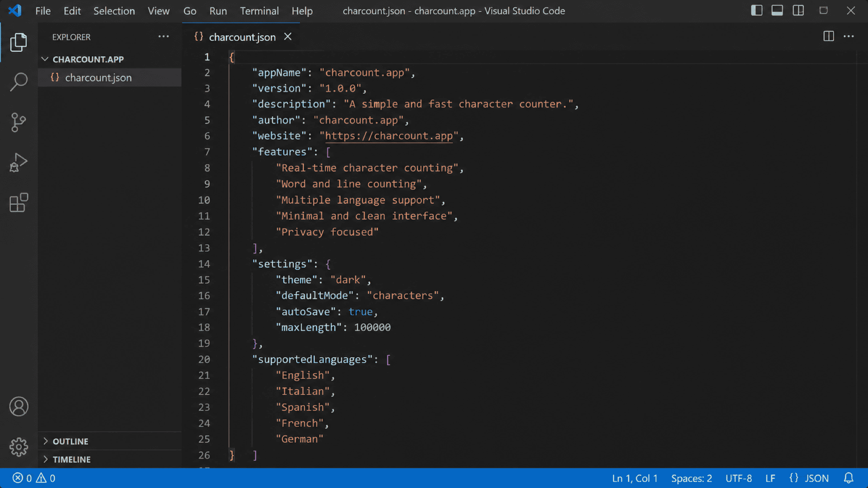Screen dimensions: 868x488
Task: Close the charcount.json tab
Action: 288,36
